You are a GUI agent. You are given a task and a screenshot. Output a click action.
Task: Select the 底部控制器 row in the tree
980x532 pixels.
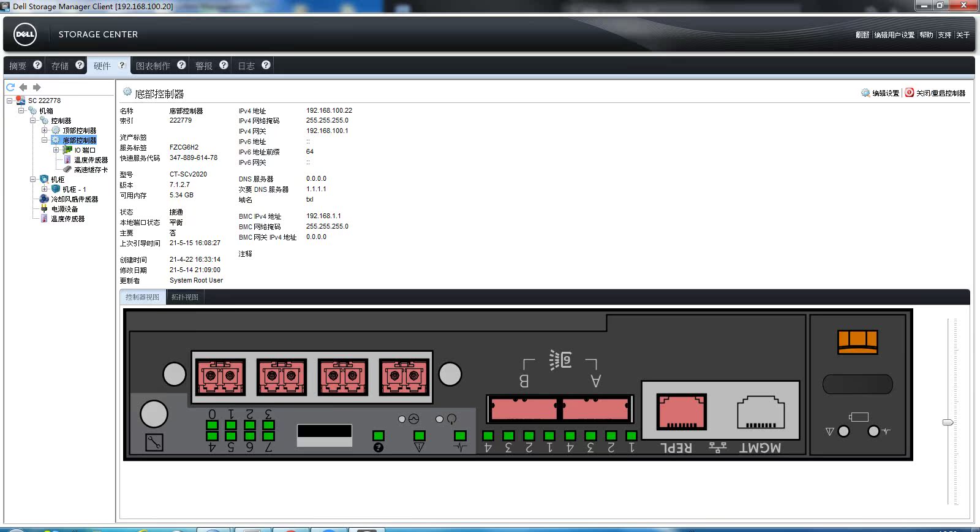click(x=80, y=140)
